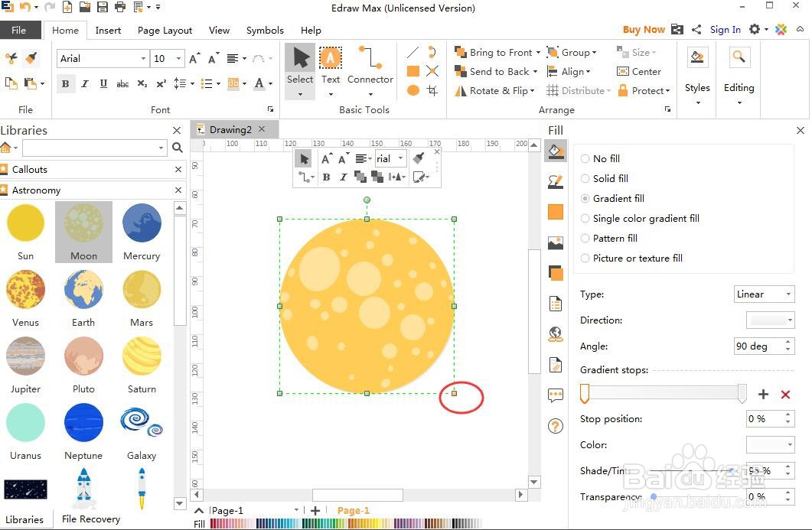
Task: Open the help question mark panel icon
Action: tap(555, 426)
